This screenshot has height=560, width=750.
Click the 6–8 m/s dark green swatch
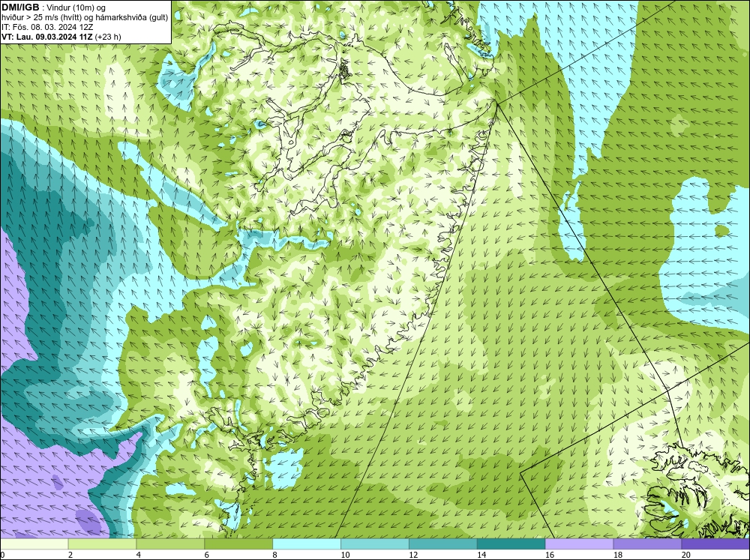(x=238, y=544)
